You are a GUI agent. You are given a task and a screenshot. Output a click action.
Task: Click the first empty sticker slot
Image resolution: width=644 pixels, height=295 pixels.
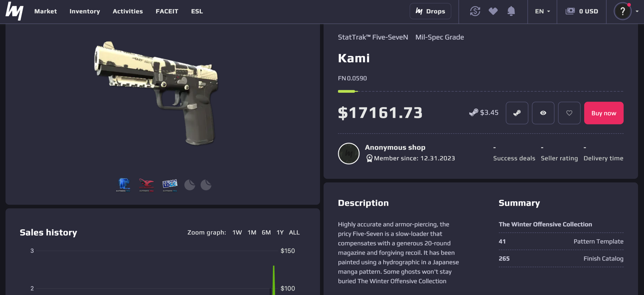(x=190, y=185)
